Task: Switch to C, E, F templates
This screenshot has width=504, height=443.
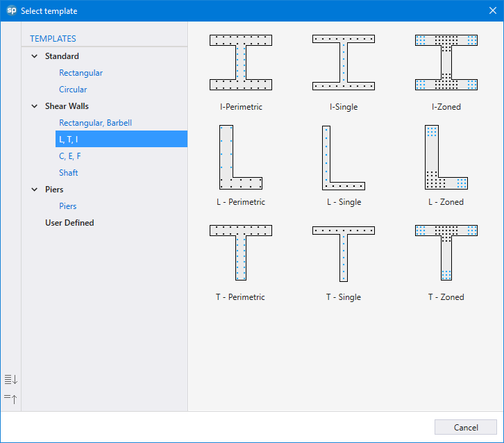Action: (x=70, y=156)
